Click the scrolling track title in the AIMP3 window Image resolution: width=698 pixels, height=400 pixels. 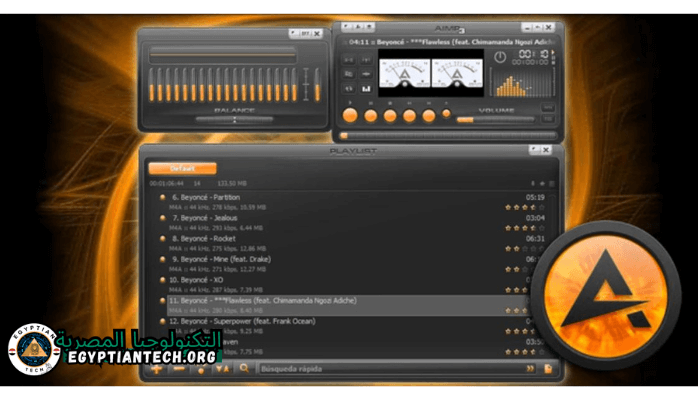pyautogui.click(x=450, y=42)
